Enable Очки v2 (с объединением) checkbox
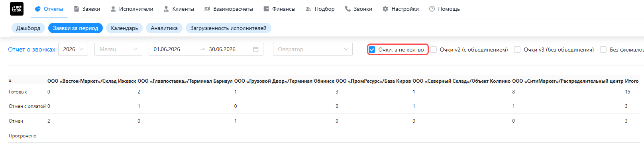Image resolution: width=644 pixels, height=149 pixels. click(x=434, y=50)
